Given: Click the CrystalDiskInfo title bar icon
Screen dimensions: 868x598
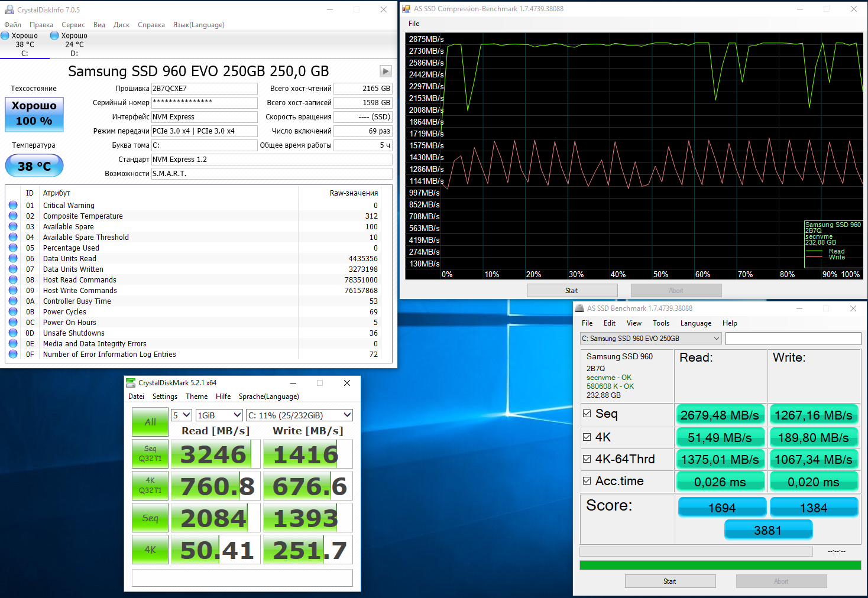Looking at the screenshot, I should click(9, 9).
